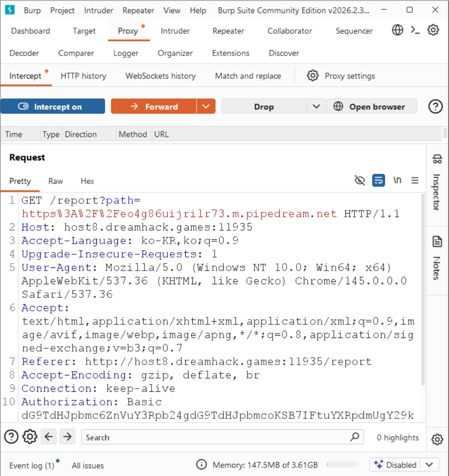Forward the intercepted request
Screen dimensions: 449x476
click(154, 106)
